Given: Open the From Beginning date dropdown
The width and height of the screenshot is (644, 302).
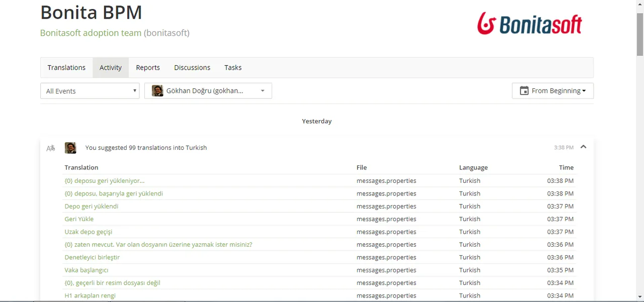Looking at the screenshot, I should (553, 91).
